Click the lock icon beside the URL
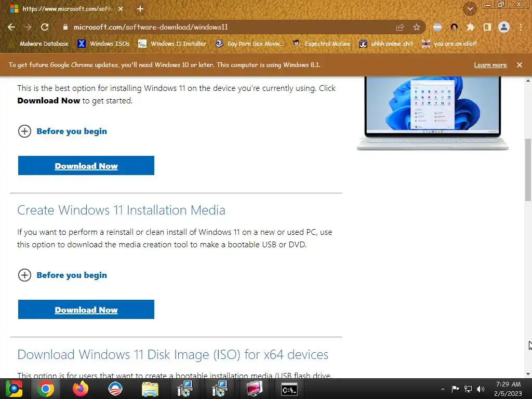Screen dimensions: 532x399 pyautogui.click(x=65, y=27)
